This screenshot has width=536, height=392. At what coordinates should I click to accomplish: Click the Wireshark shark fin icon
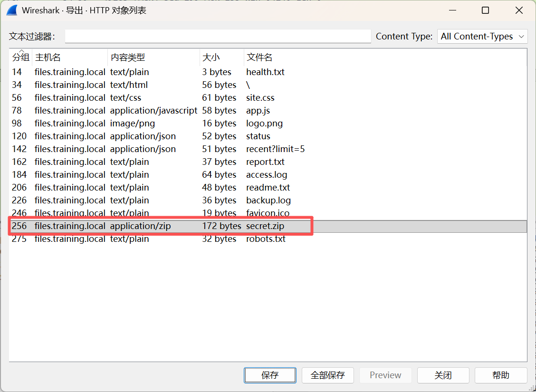11,10
